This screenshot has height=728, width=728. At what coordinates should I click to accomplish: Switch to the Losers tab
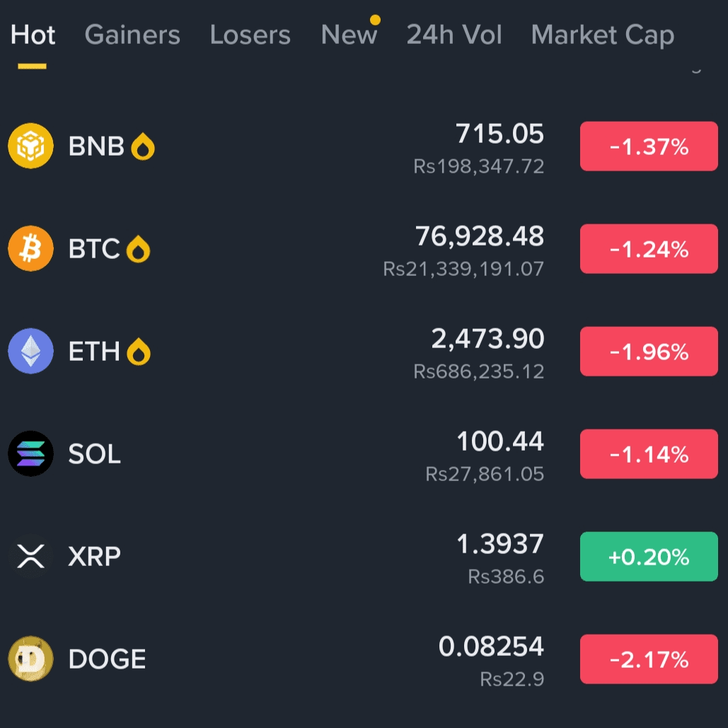pyautogui.click(x=250, y=35)
